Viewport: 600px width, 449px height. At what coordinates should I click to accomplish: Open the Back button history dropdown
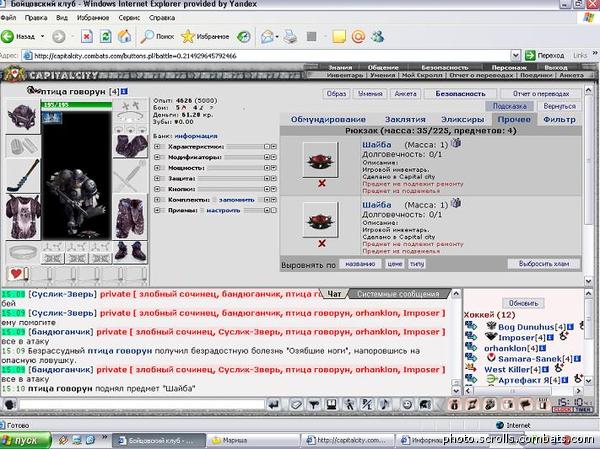[42, 37]
